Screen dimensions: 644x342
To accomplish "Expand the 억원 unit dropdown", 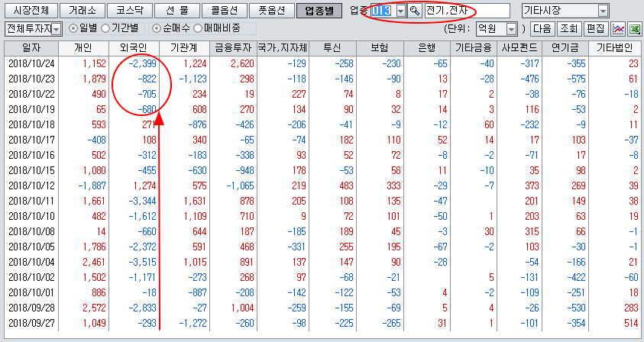I will (x=511, y=28).
